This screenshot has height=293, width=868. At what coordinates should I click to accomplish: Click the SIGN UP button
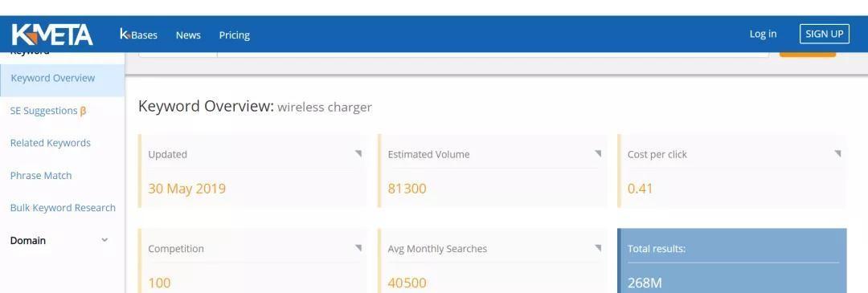(825, 34)
